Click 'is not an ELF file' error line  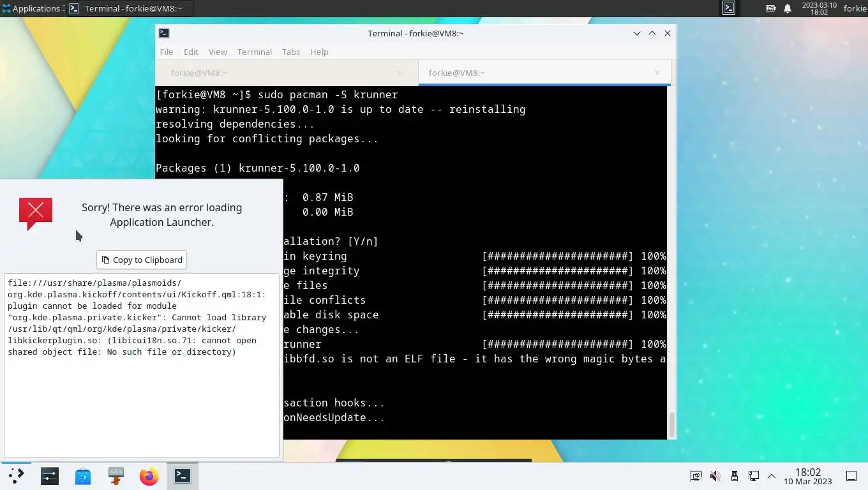[x=475, y=359]
